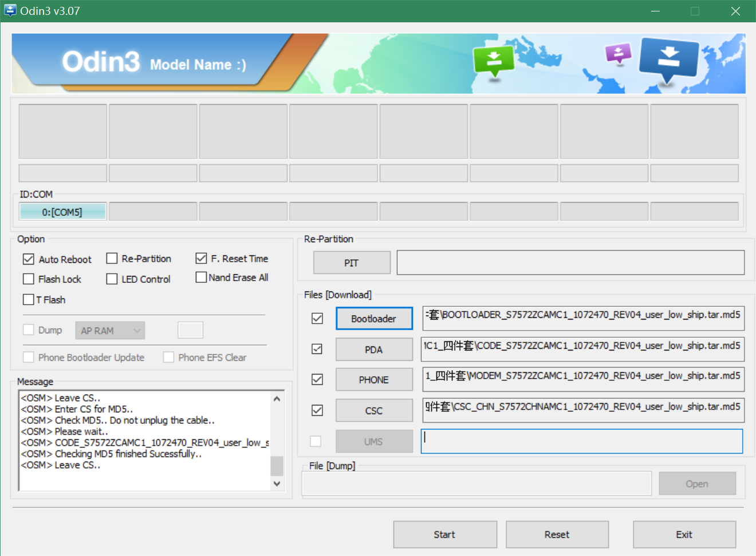Enable the LED Control option

click(112, 279)
